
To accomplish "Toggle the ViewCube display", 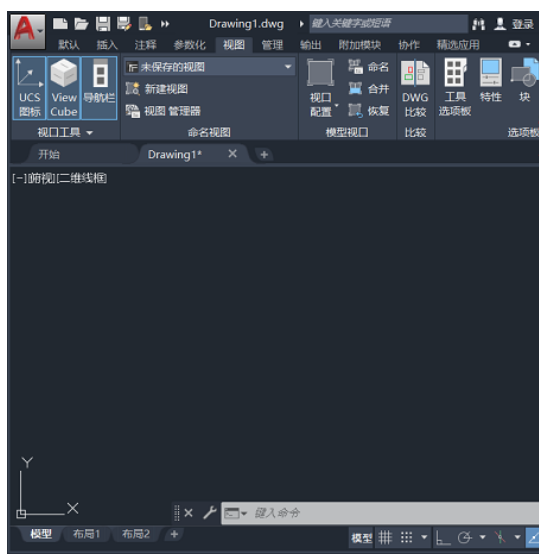I will tap(64, 88).
